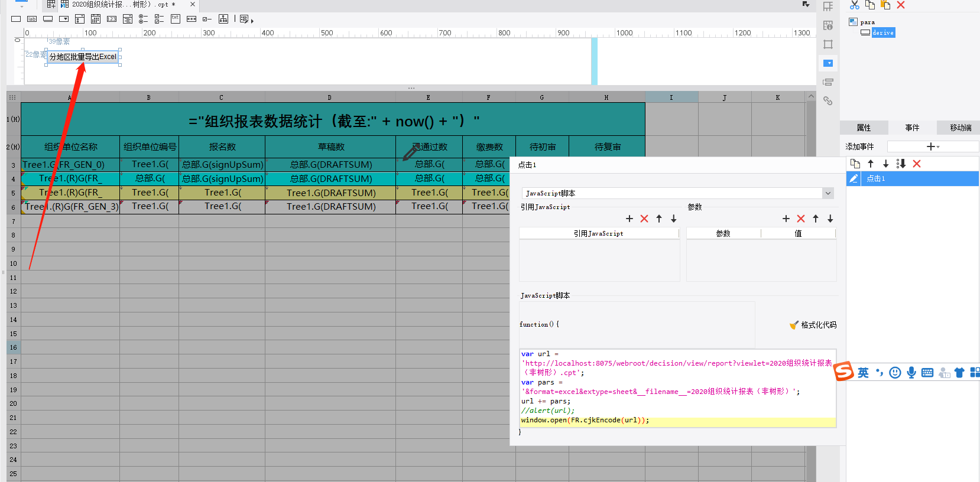Move event down in event list
This screenshot has height=482, width=980.
[x=885, y=164]
